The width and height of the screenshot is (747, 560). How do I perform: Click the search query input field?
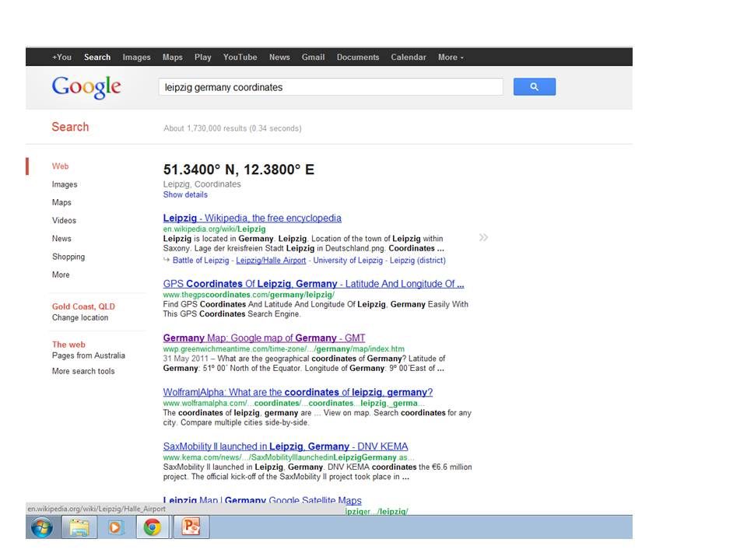(331, 87)
